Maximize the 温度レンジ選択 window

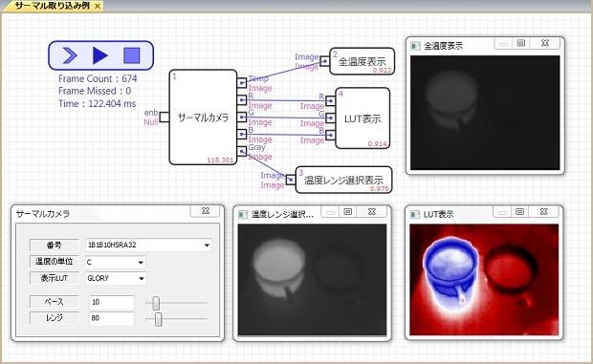tap(348, 212)
